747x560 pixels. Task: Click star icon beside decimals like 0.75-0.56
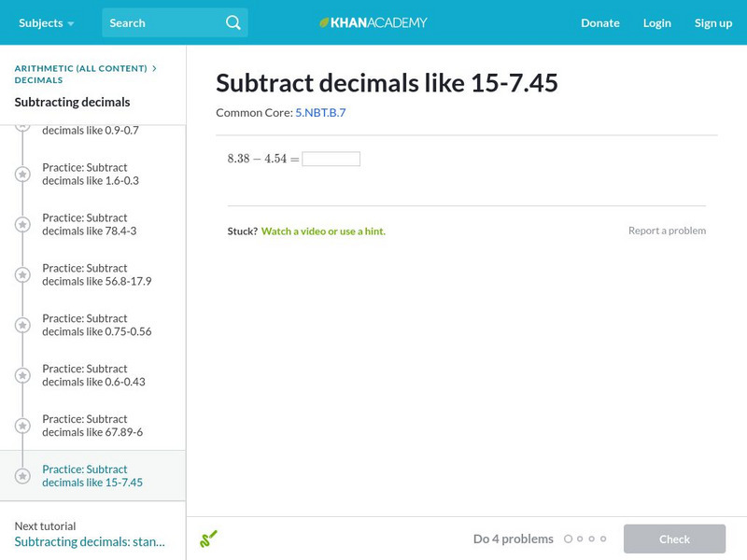22,326
